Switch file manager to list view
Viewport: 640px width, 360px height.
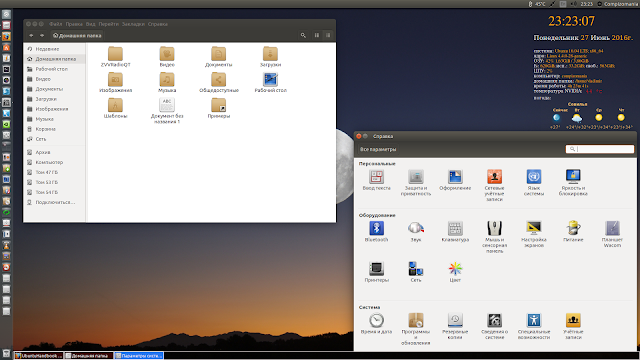[x=328, y=36]
